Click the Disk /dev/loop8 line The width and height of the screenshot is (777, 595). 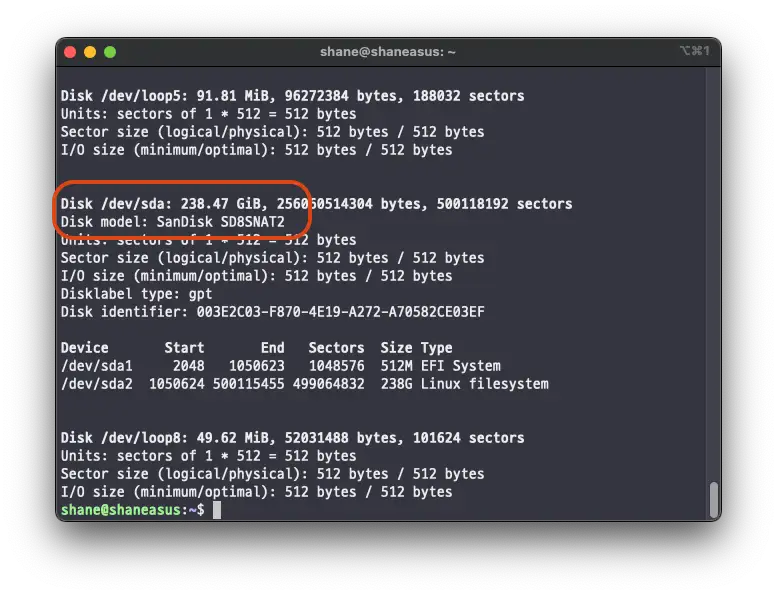(292, 437)
